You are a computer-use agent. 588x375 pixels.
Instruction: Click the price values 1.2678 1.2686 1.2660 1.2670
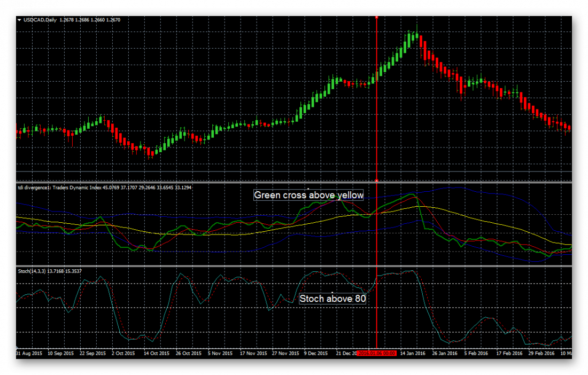pyautogui.click(x=90, y=20)
